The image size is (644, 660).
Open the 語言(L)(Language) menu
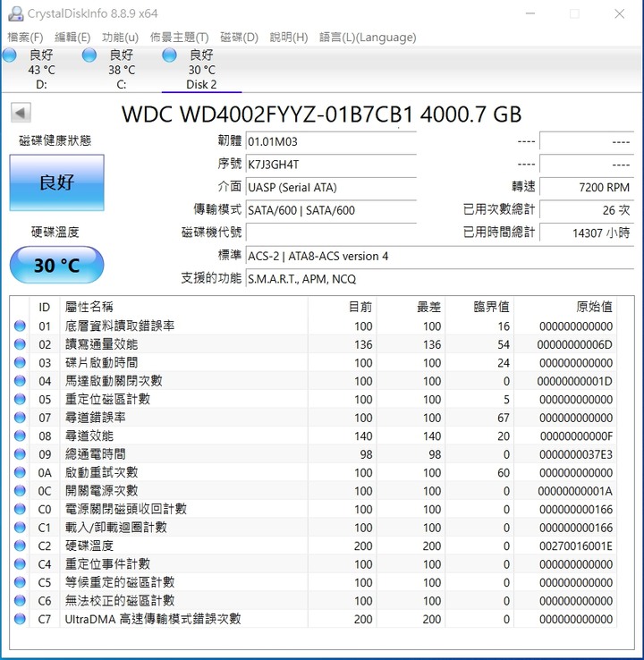pos(368,38)
